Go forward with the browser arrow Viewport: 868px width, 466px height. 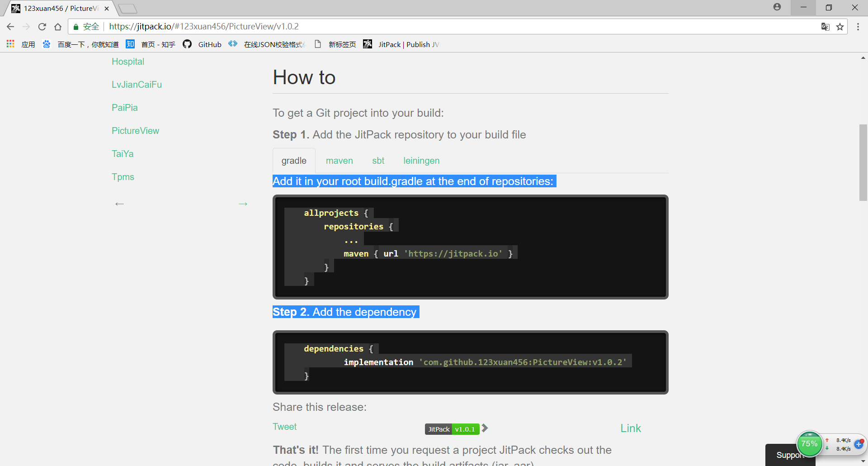(26, 27)
